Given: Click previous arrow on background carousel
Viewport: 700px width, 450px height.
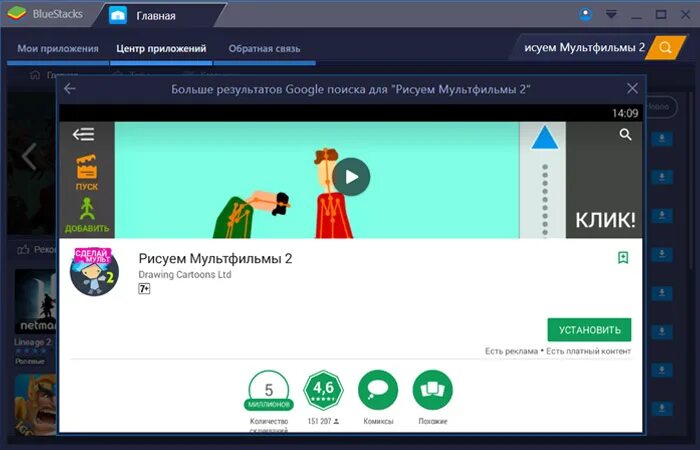Looking at the screenshot, I should click(29, 157).
